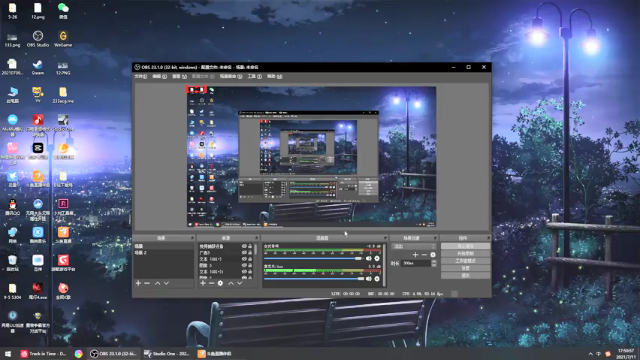
Task: Open the WeChat (微信) desktop icon
Action: click(63, 11)
